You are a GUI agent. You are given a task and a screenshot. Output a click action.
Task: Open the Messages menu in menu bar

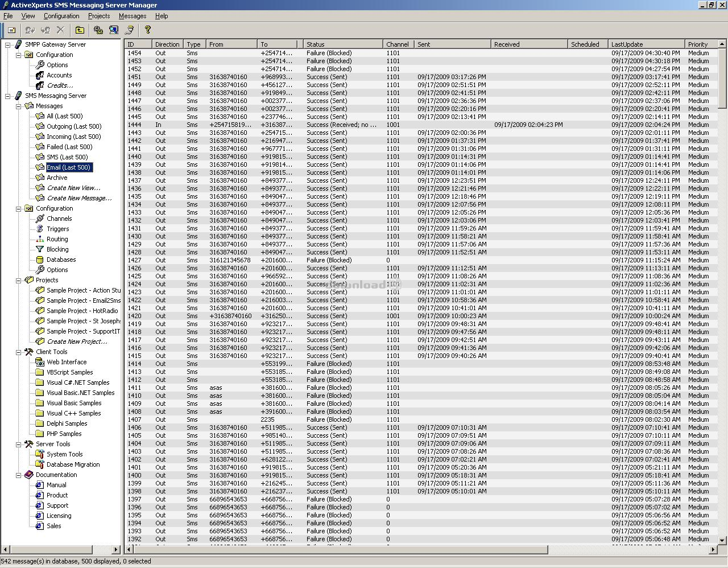coord(132,16)
